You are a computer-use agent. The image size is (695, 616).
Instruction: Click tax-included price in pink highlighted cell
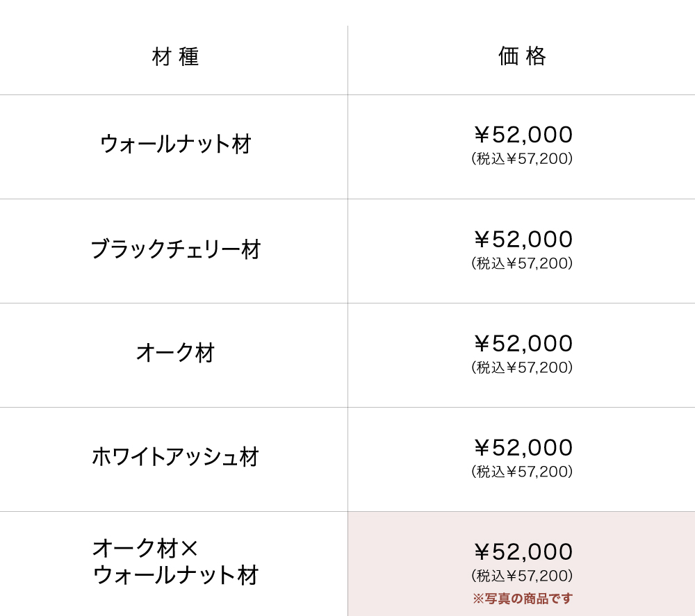point(522,576)
